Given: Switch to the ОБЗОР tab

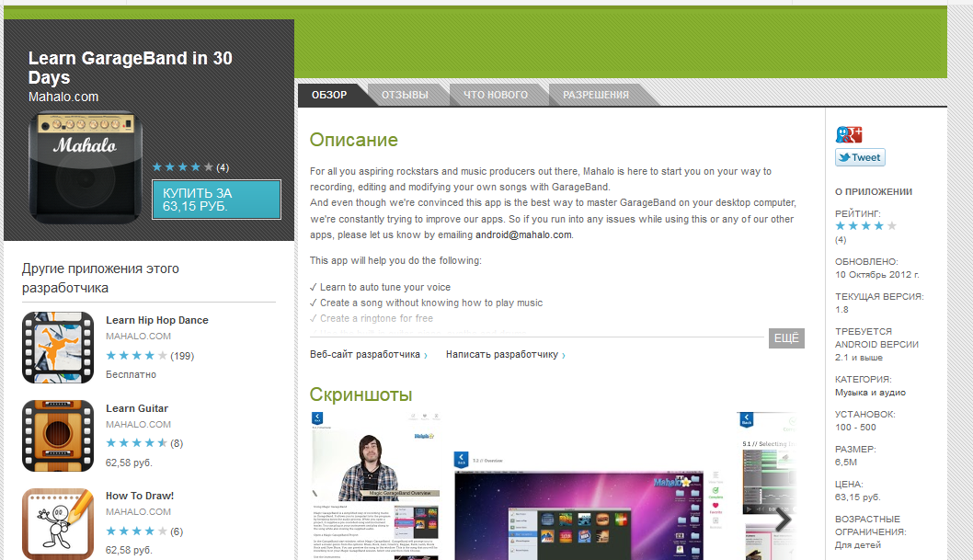Looking at the screenshot, I should tap(329, 95).
